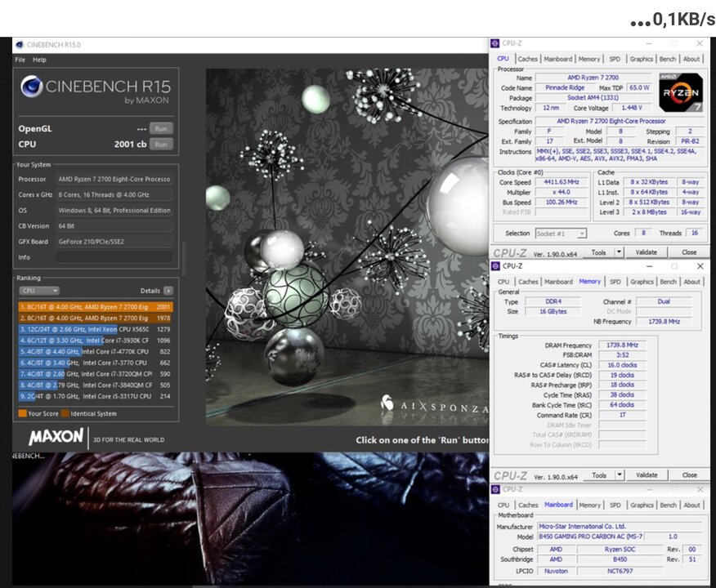716x588 pixels.
Task: Click the GFX Board field showing GeForce 210
Action: click(114, 242)
